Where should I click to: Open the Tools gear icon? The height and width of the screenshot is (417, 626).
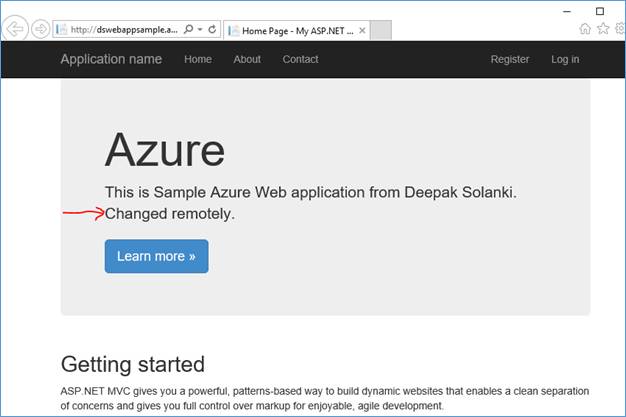619,30
